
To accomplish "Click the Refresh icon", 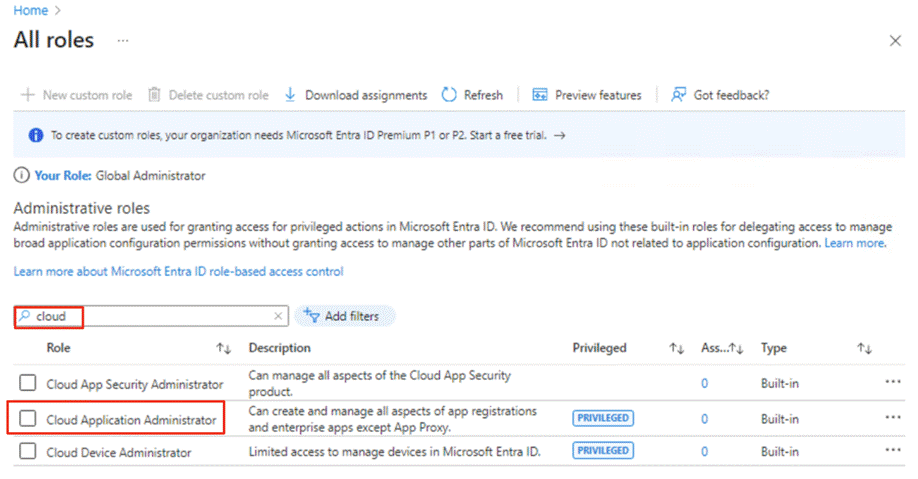I will (449, 95).
